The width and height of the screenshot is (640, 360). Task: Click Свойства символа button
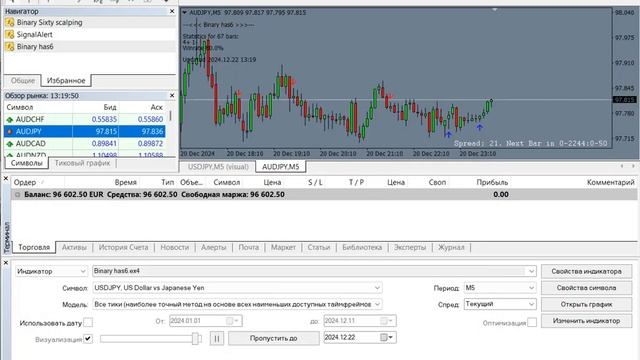tap(587, 288)
